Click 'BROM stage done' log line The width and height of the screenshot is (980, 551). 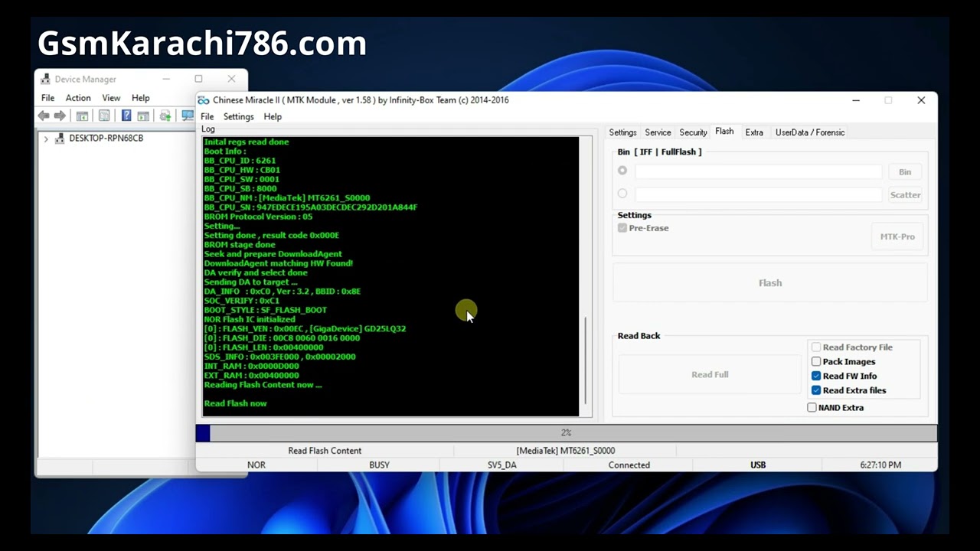coord(239,245)
